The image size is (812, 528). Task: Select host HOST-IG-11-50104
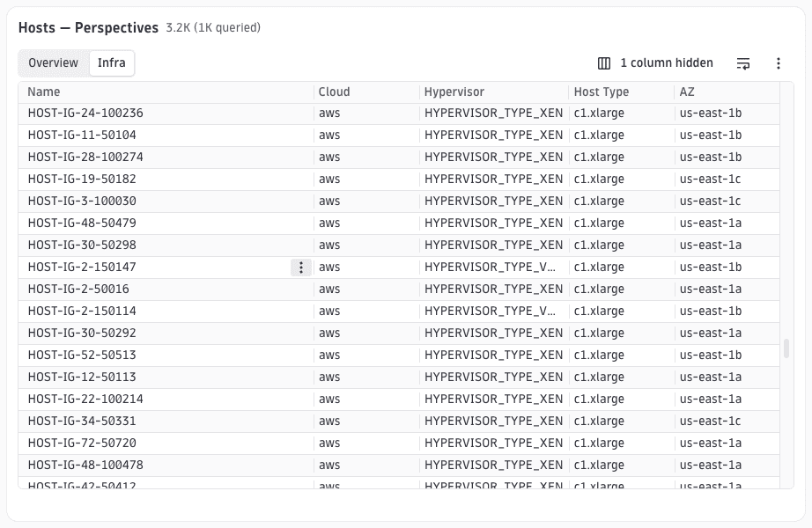tap(82, 136)
